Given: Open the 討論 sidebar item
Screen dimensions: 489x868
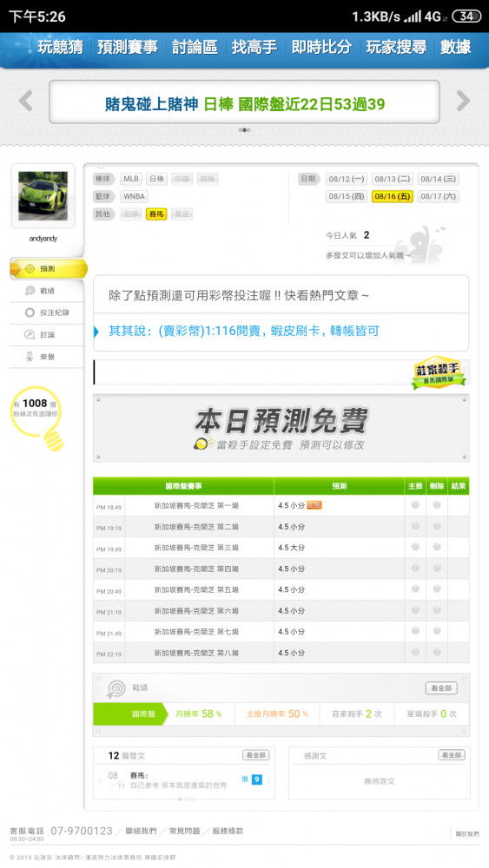Looking at the screenshot, I should tap(47, 334).
